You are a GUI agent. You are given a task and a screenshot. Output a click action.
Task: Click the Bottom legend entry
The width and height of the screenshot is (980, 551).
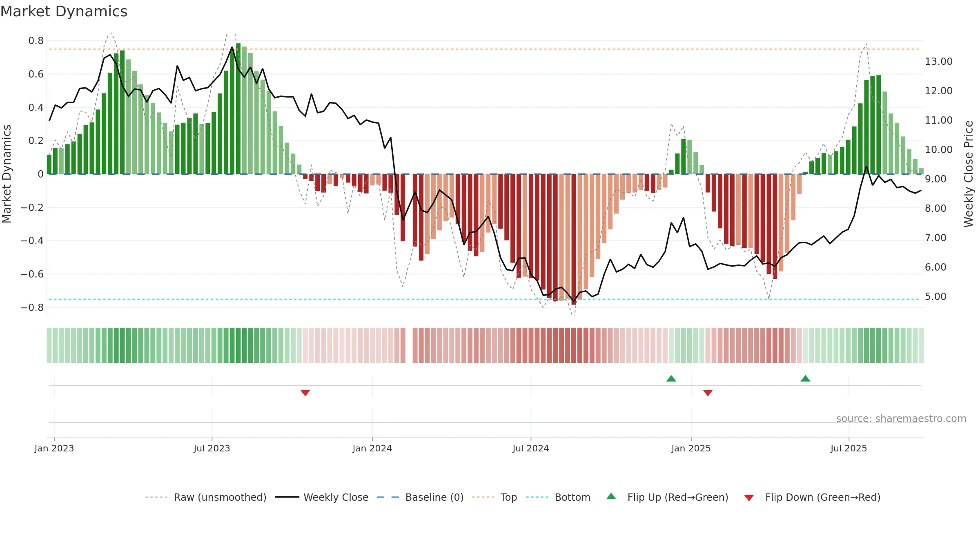tap(558, 497)
